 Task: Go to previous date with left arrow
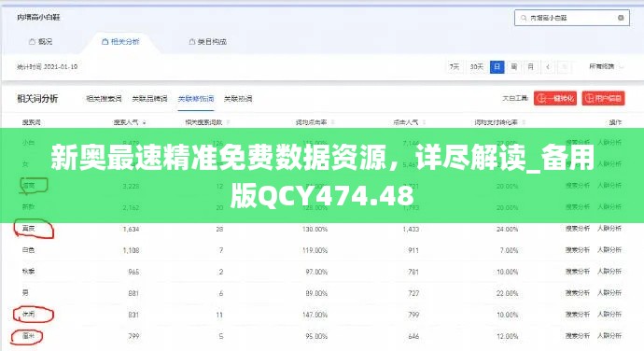548,66
